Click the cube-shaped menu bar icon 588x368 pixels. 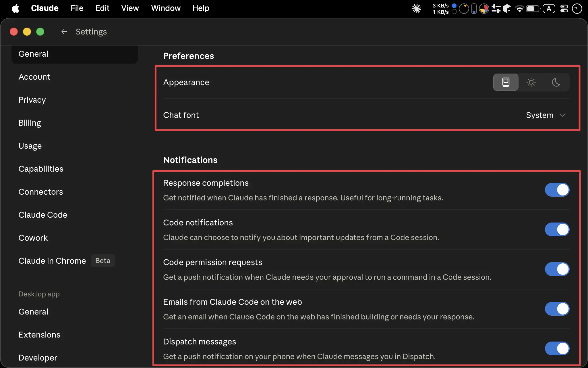[507, 9]
